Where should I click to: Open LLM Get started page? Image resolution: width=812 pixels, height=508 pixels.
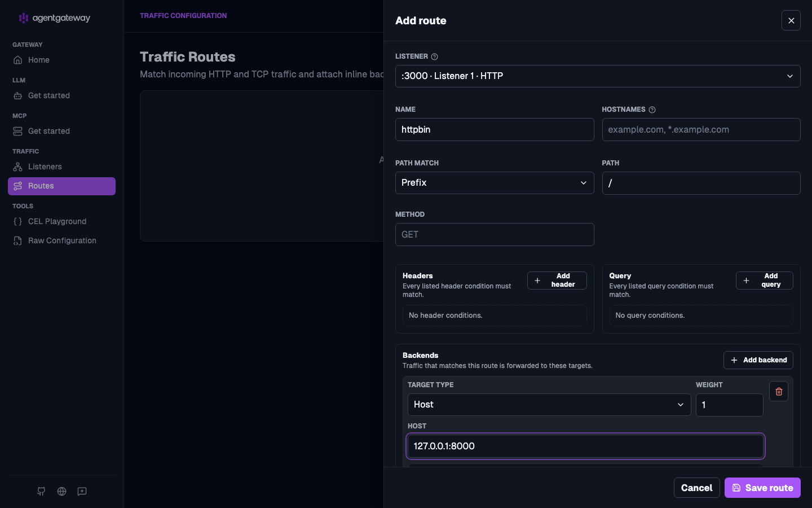coord(61,95)
